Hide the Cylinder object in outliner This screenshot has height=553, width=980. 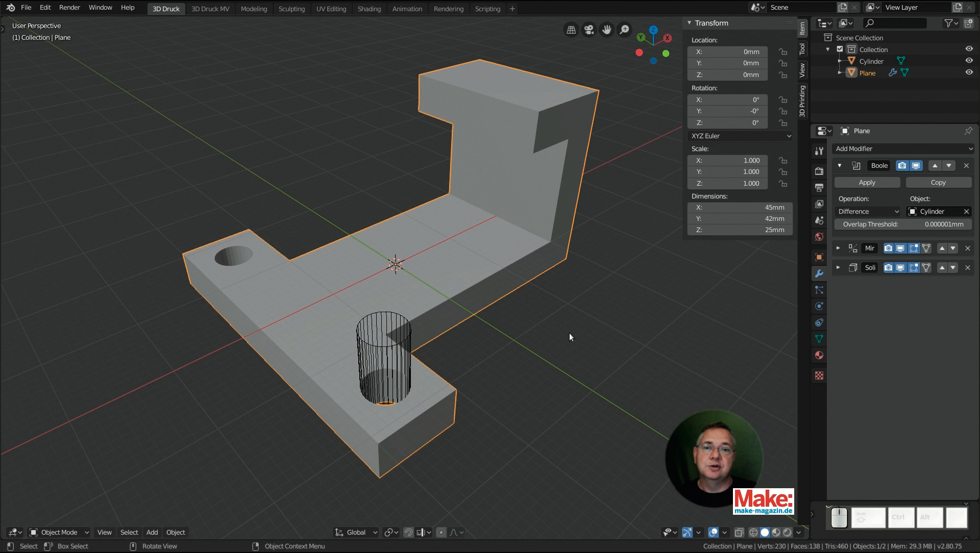pyautogui.click(x=969, y=61)
